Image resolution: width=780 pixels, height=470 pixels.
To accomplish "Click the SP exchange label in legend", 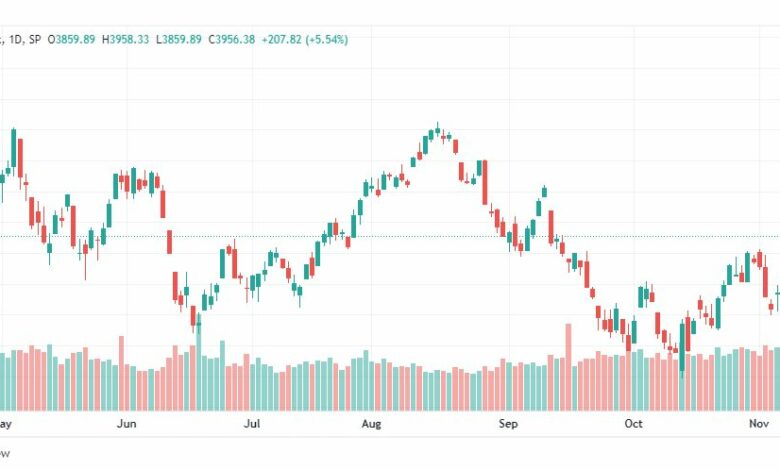I will [x=35, y=39].
